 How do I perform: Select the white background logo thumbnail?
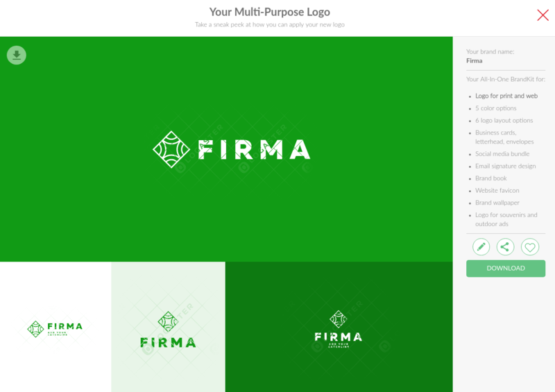pos(55,327)
